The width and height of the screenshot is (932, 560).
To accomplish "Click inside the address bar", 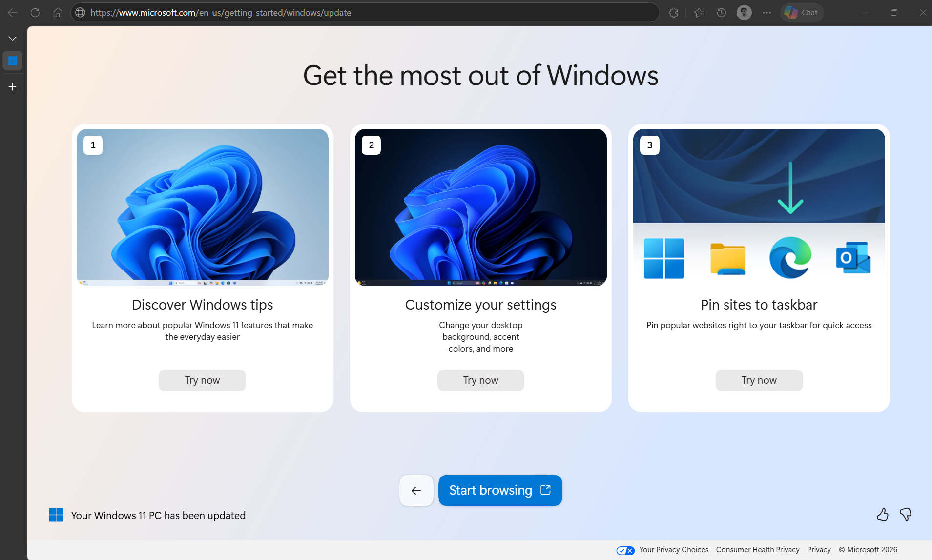I will [x=293, y=12].
